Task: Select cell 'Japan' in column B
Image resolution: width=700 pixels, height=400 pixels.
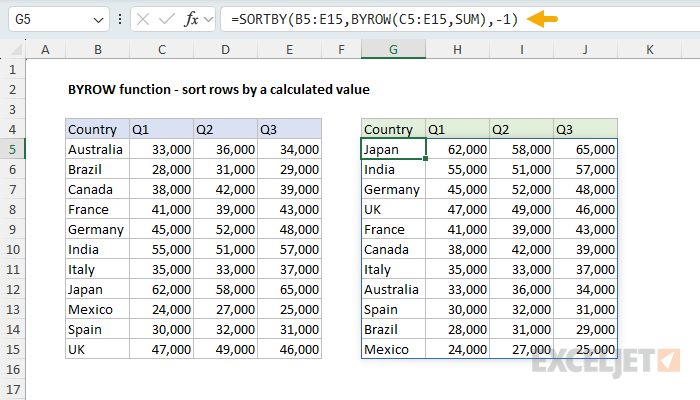Action: (97, 290)
